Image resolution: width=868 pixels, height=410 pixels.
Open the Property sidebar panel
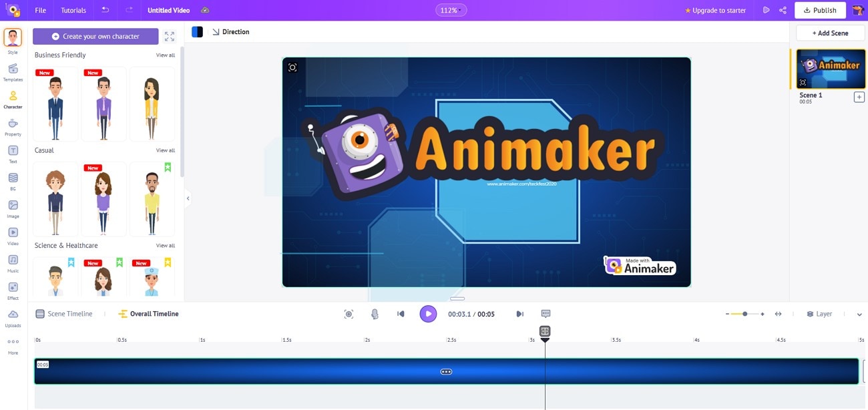click(x=13, y=127)
